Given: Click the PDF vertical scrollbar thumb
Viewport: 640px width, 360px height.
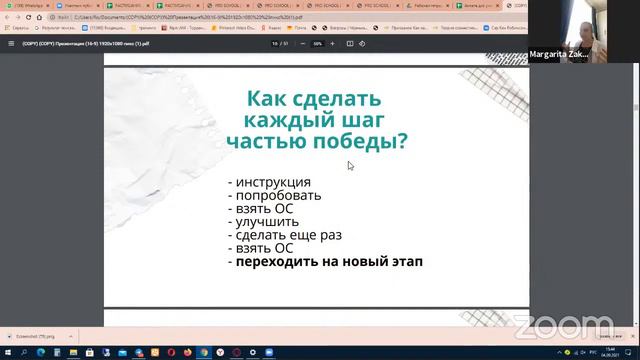Looking at the screenshot, I should pyautogui.click(x=636, y=107).
